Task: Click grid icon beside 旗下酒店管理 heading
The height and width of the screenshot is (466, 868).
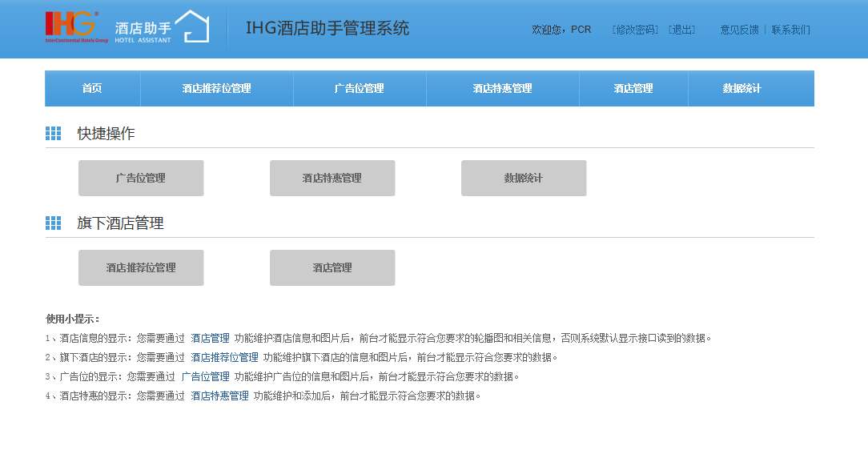Action: tap(53, 223)
